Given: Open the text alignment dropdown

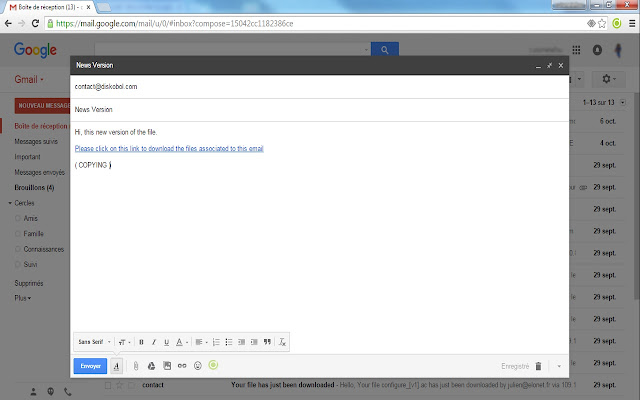Looking at the screenshot, I should 202,342.
